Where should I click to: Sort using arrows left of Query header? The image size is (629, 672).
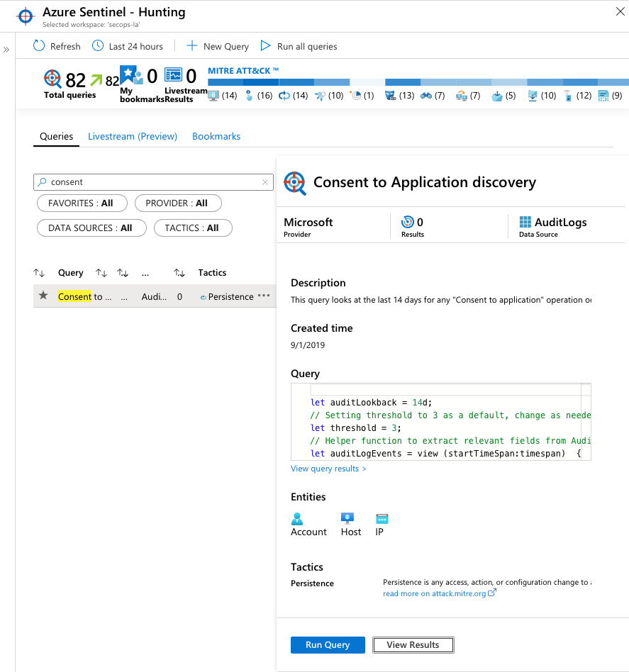39,273
